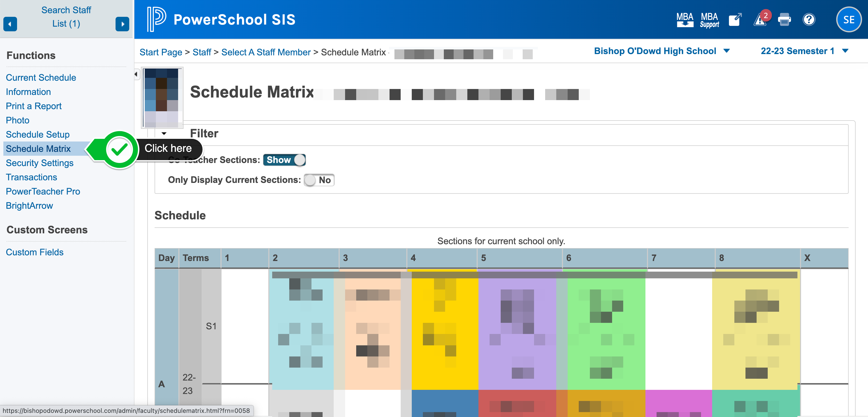The width and height of the screenshot is (868, 417).
Task: Click the S1 term cell
Action: (x=211, y=326)
